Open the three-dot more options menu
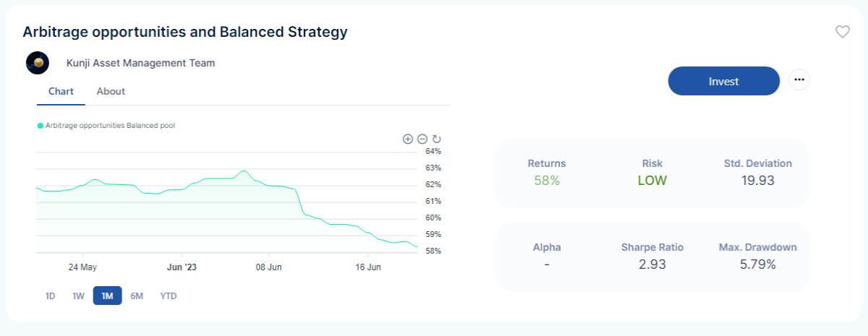The height and width of the screenshot is (336, 868). pos(799,80)
